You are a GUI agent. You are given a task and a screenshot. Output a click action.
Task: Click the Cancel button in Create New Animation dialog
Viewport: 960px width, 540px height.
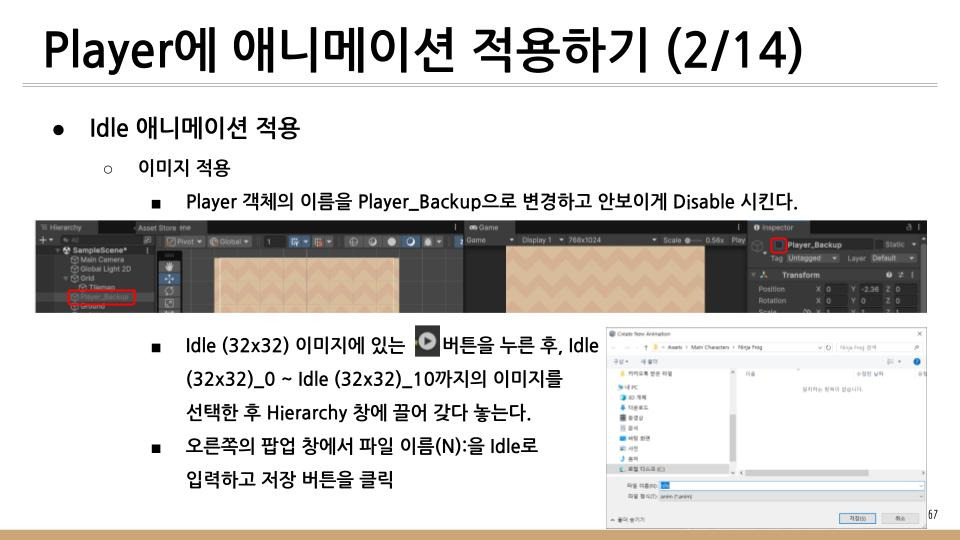tap(900, 518)
